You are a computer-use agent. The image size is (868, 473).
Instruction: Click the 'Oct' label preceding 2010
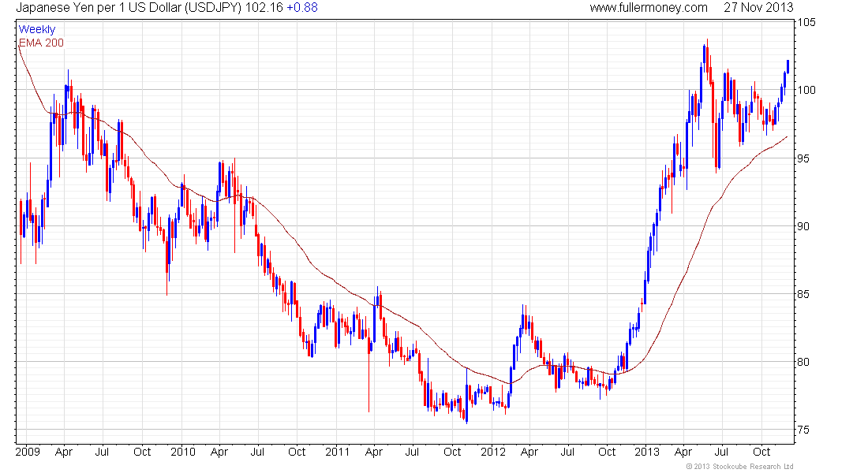click(x=142, y=452)
